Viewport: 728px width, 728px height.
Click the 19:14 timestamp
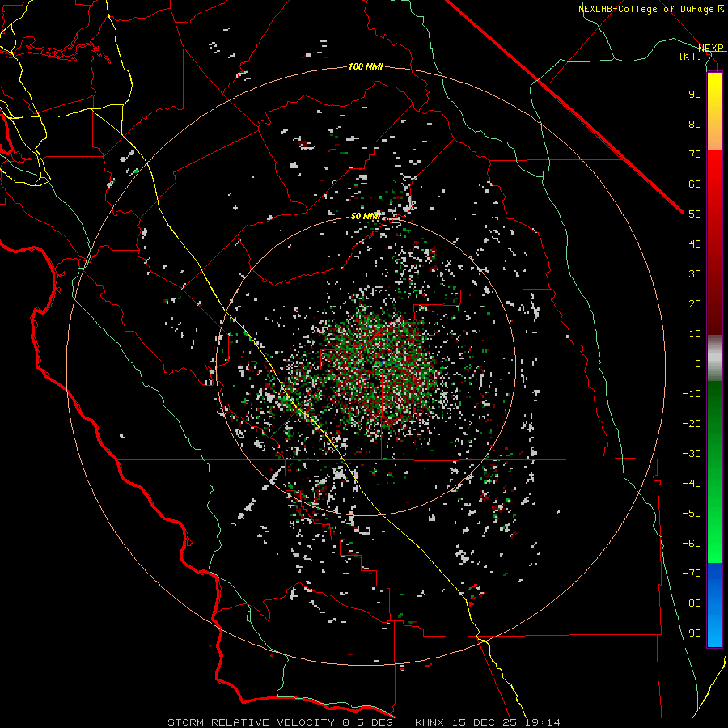point(543,722)
